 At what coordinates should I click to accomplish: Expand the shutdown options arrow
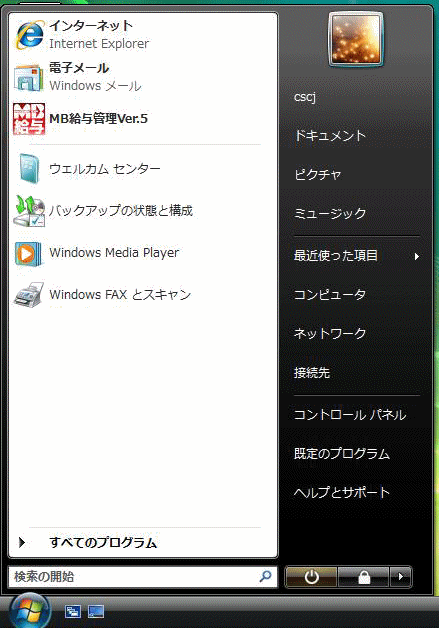[x=401, y=577]
